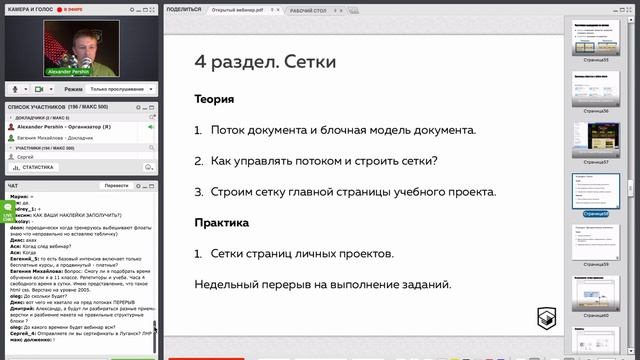Viewport: 640px width, 360px height.
Task: Click Сергей_4's message about certificates
Action: [x=81, y=333]
